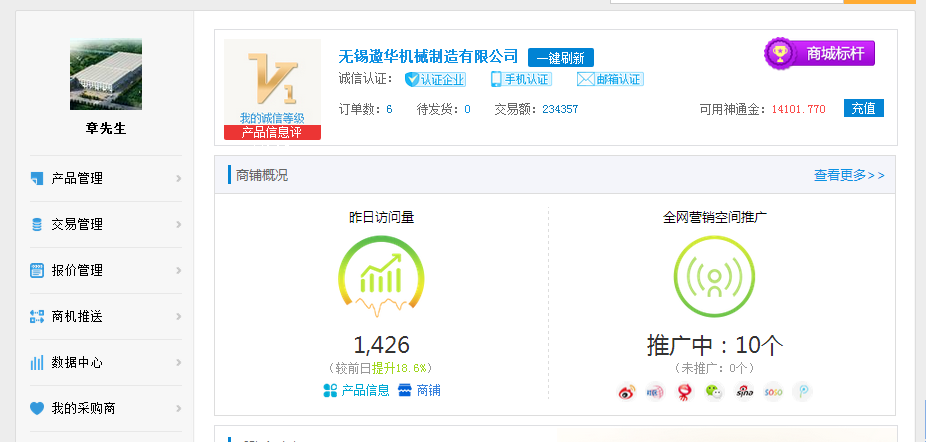
Task: Click the 待发货 value 0
Action: coord(467,109)
